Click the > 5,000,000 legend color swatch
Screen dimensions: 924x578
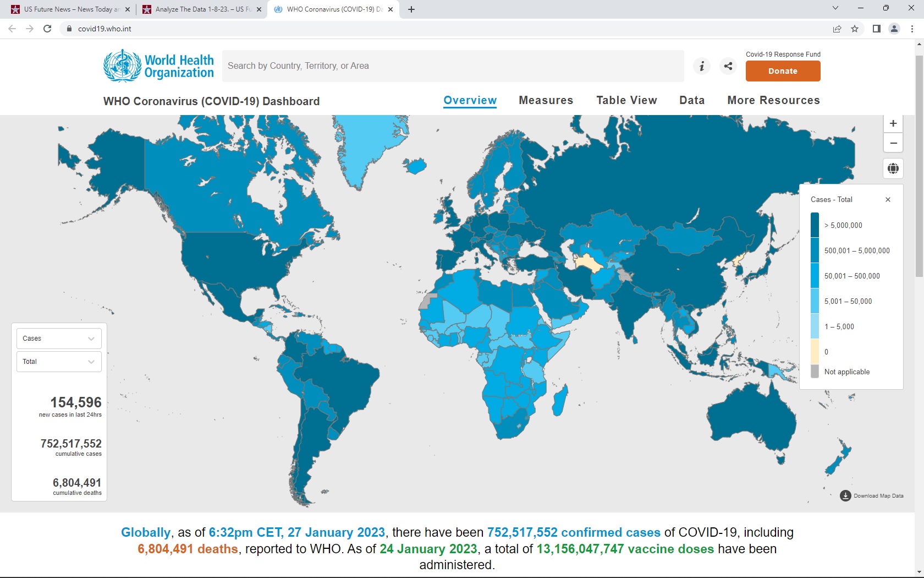coord(815,225)
